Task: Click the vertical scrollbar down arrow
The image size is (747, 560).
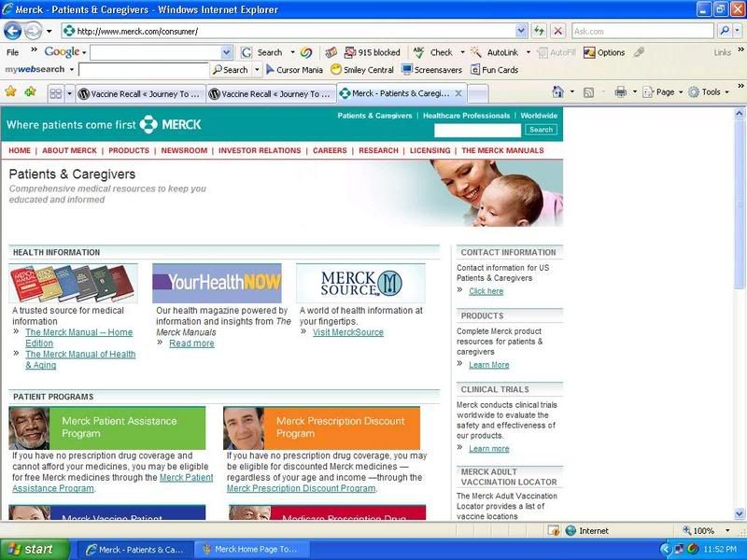Action: click(740, 513)
